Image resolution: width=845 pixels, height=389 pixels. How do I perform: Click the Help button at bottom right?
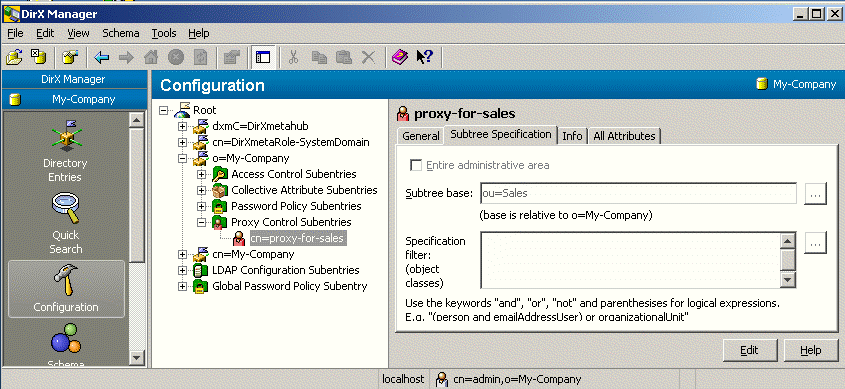pyautogui.click(x=811, y=351)
